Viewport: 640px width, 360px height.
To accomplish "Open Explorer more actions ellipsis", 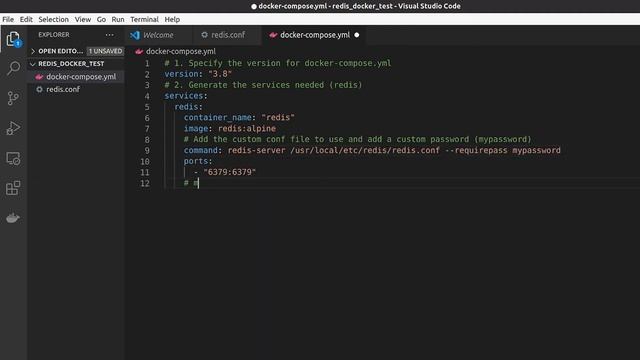I will [109, 35].
